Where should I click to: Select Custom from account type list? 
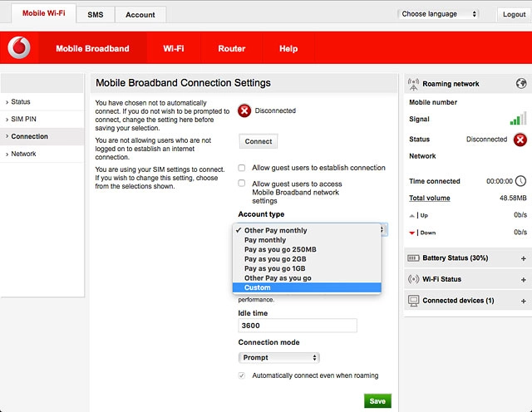(x=258, y=288)
